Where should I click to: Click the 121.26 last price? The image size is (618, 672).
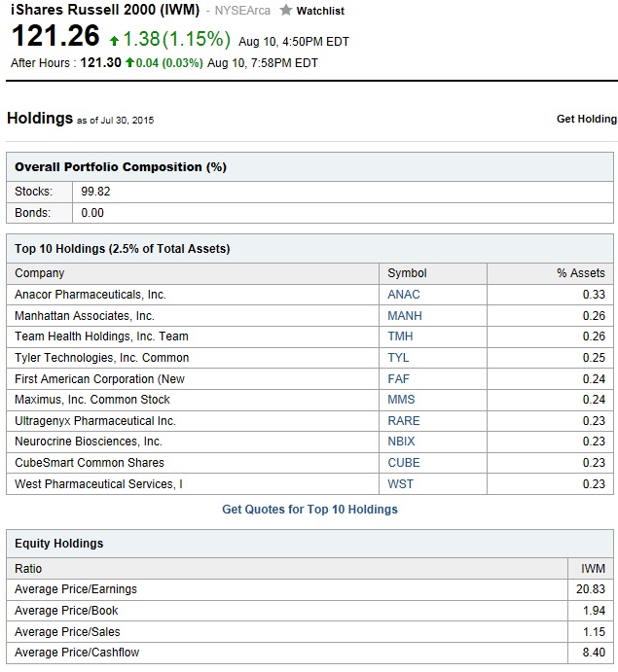click(55, 36)
